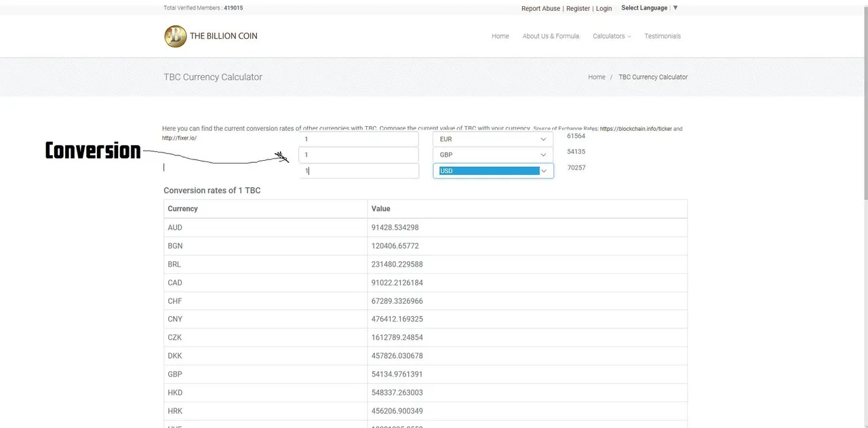Image resolution: width=868 pixels, height=428 pixels.
Task: Click the BGN currency row
Action: 425,246
